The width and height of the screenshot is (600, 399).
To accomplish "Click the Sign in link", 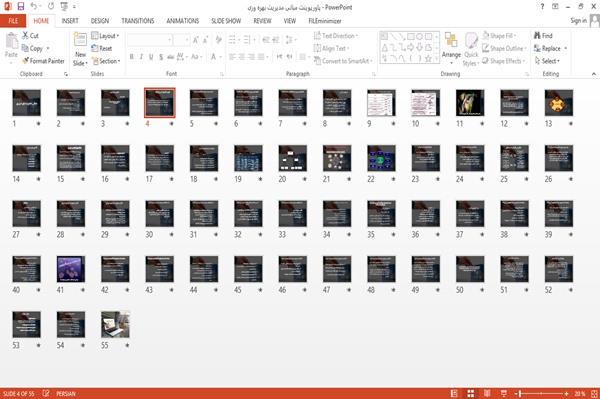I will 578,20.
